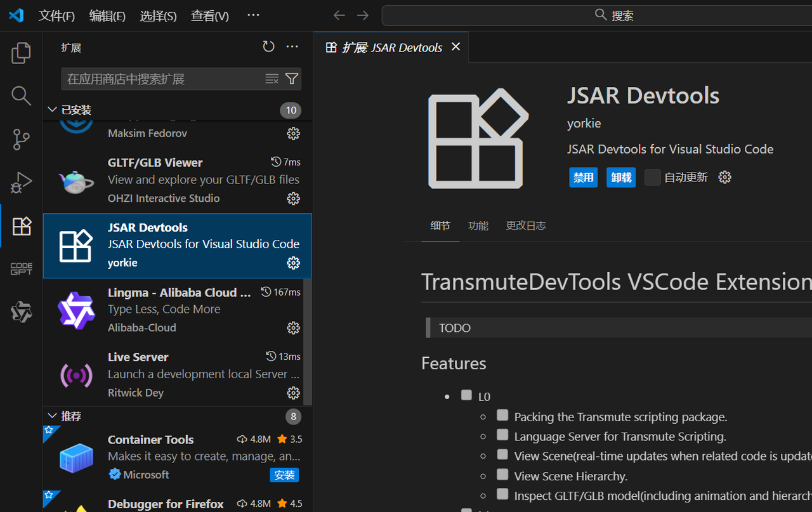This screenshot has width=812, height=512.
Task: Open the Explorer view in activity bar
Action: 21,53
